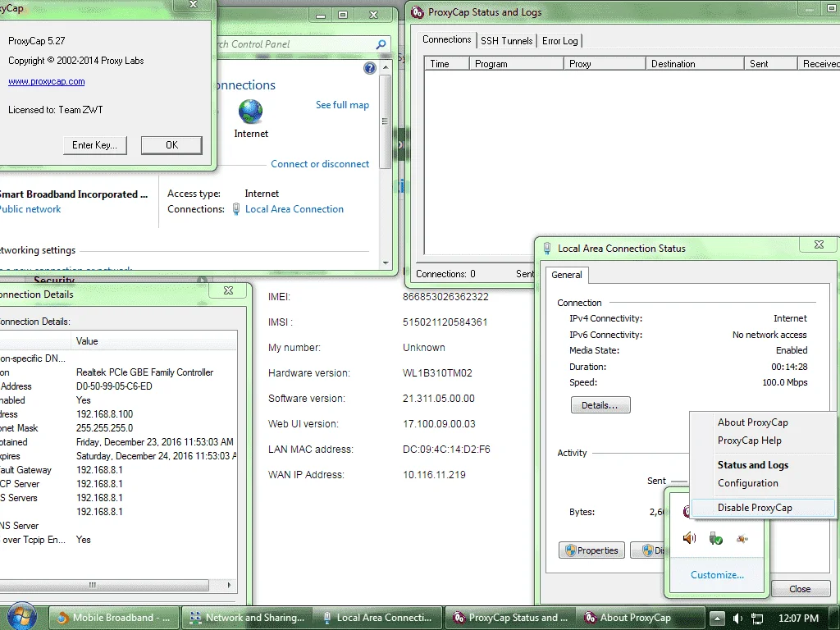Image resolution: width=840 pixels, height=630 pixels.
Task: Click the Internet globe icon
Action: click(x=250, y=112)
